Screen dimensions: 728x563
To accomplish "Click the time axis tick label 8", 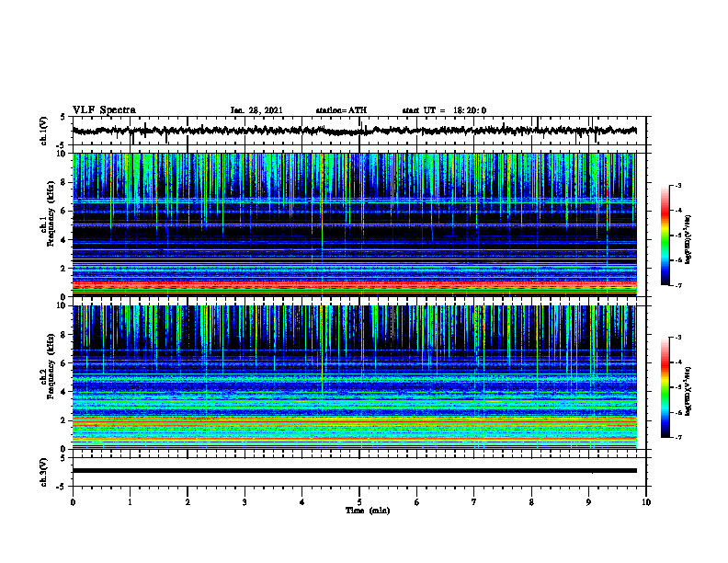I will (x=531, y=502).
